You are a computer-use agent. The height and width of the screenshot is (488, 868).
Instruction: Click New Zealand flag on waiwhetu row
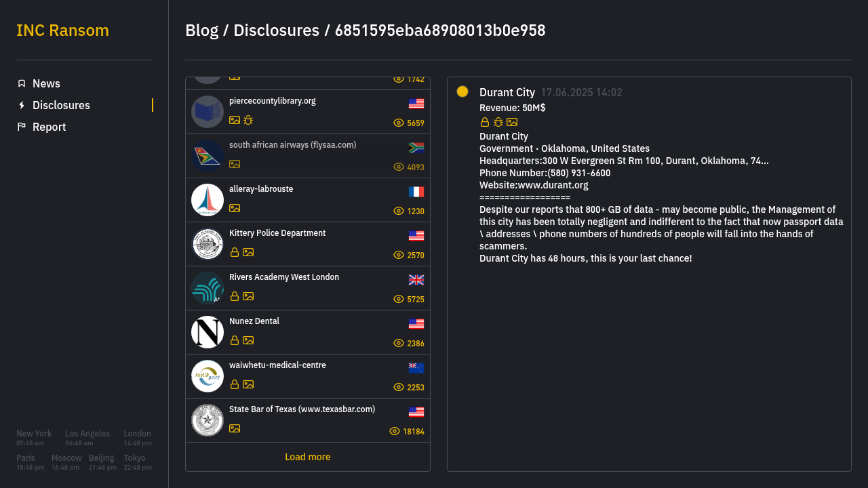click(416, 368)
